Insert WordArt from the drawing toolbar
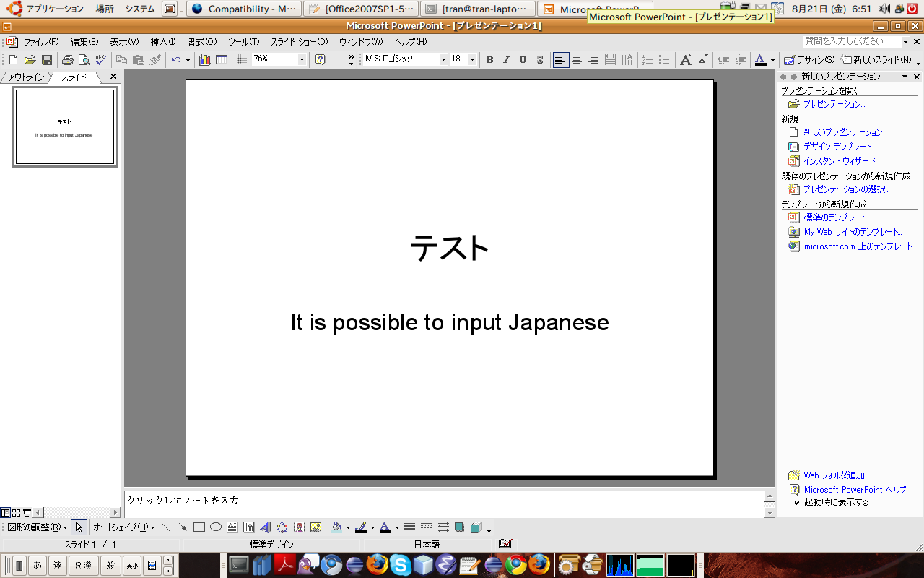 click(265, 527)
